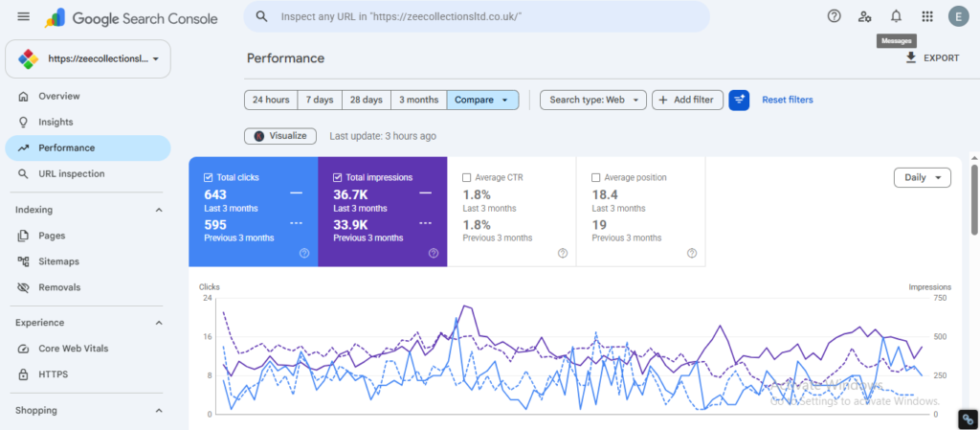The width and height of the screenshot is (980, 430).
Task: Open Core Web Vitals report
Action: click(87, 349)
